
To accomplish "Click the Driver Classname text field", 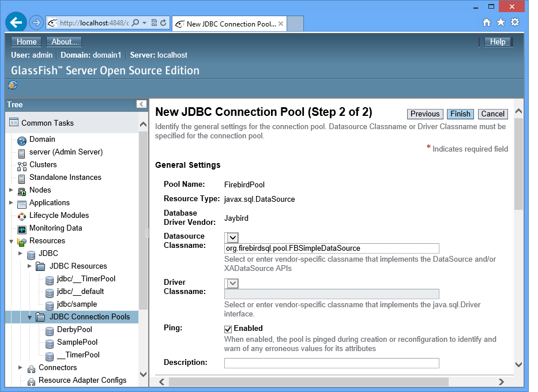I will click(332, 294).
